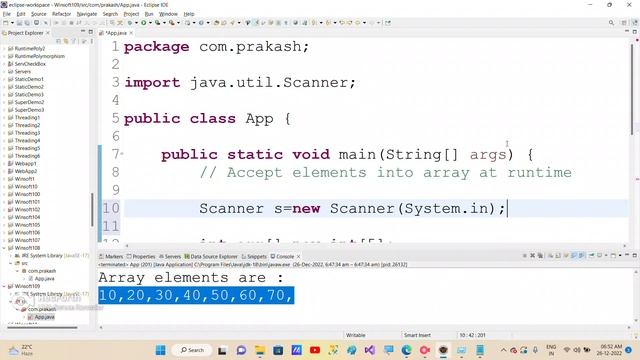The height and width of the screenshot is (360, 640).
Task: Switch to the Markers tab
Action: [111, 256]
